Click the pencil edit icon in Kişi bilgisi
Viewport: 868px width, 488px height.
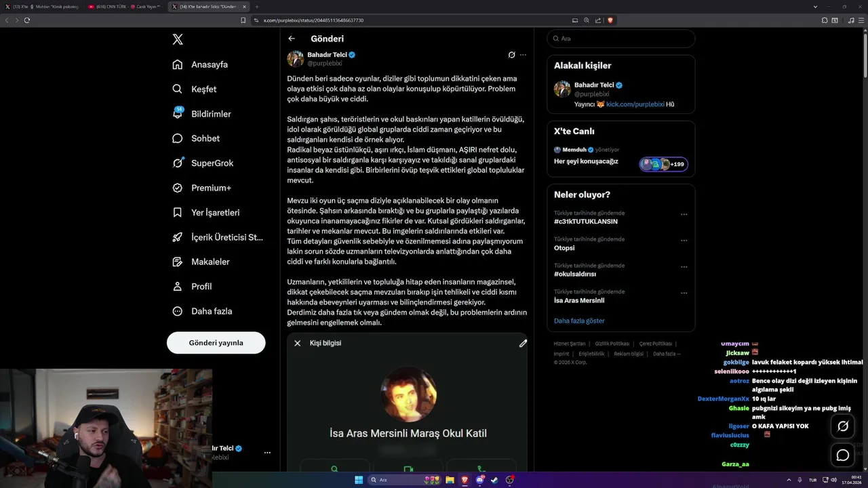tap(523, 344)
